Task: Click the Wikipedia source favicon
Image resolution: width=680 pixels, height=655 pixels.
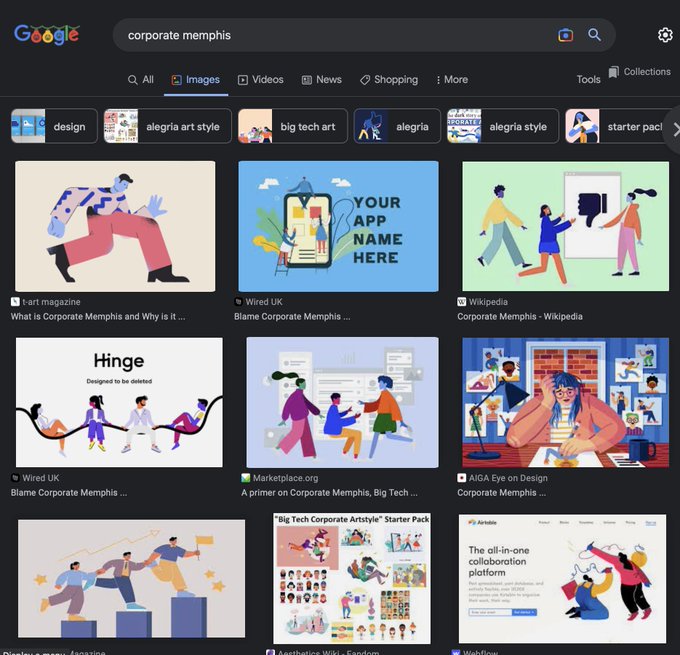Action: pyautogui.click(x=461, y=302)
